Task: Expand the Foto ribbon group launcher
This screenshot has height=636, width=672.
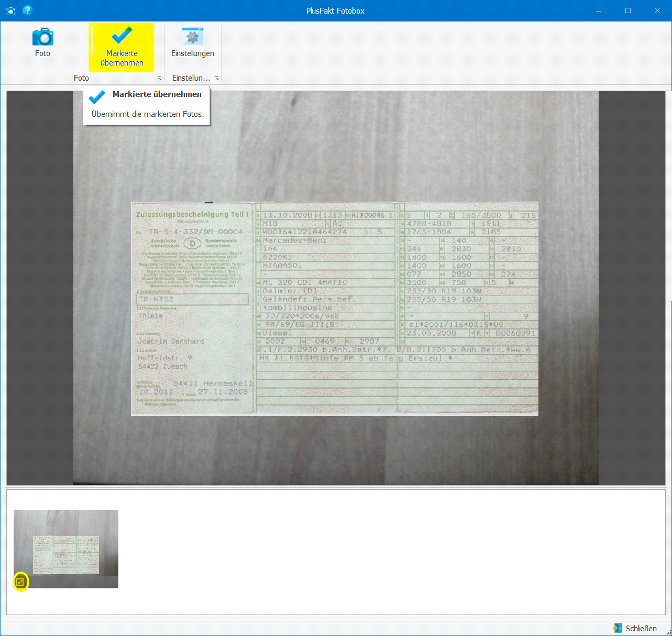Action: point(159,79)
